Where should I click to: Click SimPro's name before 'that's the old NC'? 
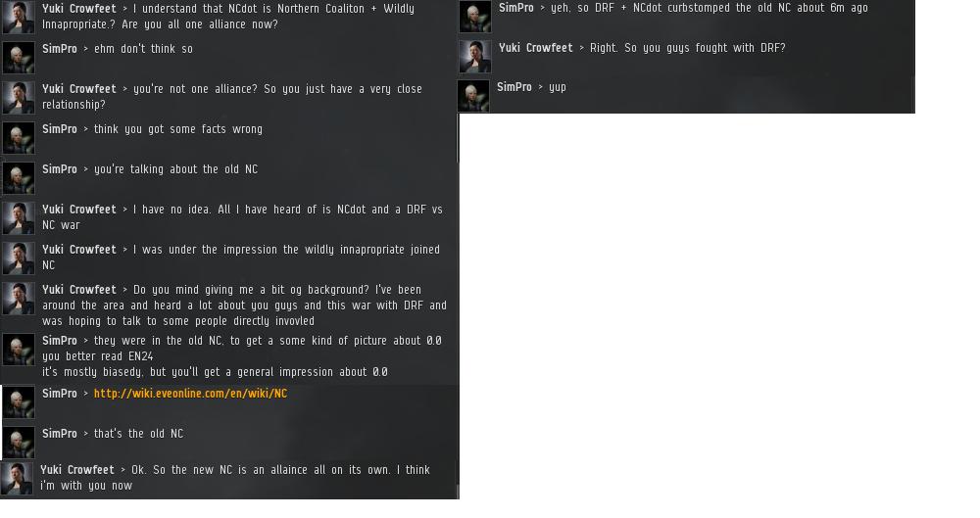pyautogui.click(x=60, y=434)
